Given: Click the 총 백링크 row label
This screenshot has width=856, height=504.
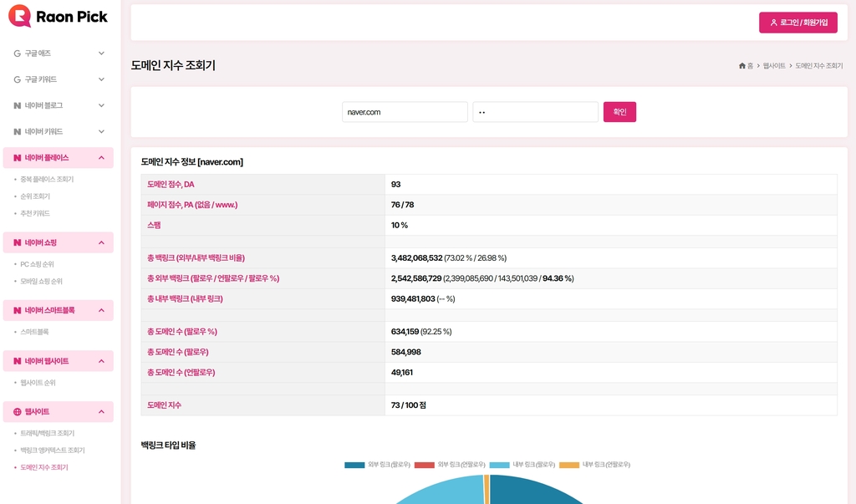Looking at the screenshot, I should tap(196, 257).
